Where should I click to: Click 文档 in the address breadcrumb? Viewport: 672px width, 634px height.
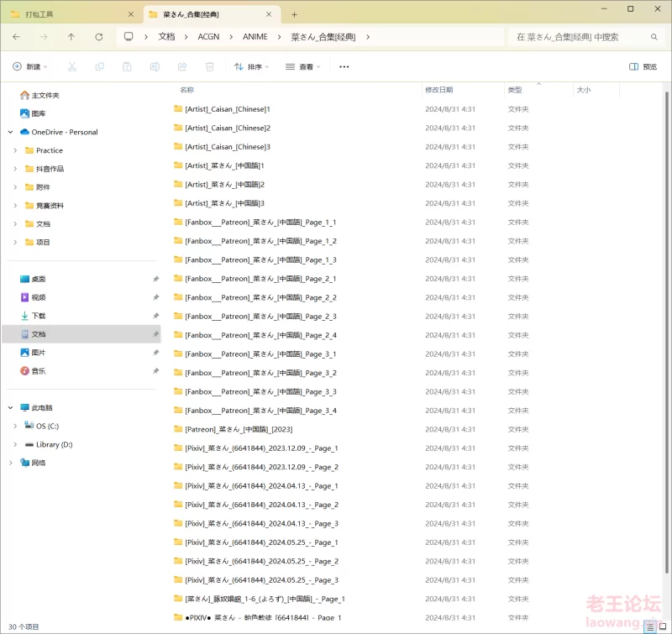coord(166,37)
